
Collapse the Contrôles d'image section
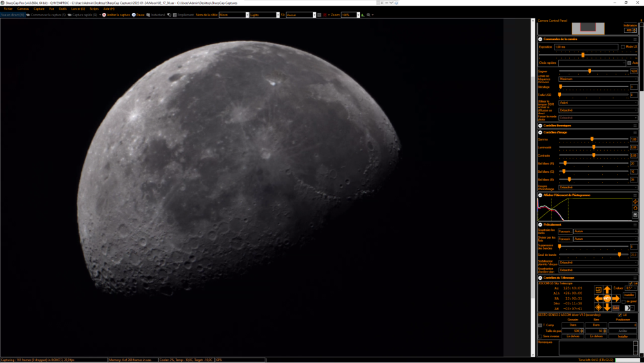(540, 132)
